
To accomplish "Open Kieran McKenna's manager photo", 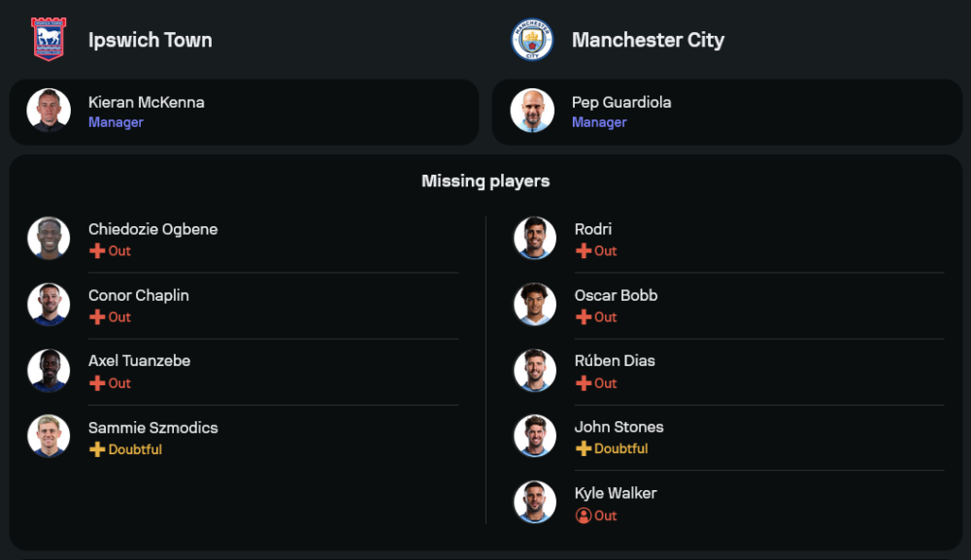I will 49,111.
